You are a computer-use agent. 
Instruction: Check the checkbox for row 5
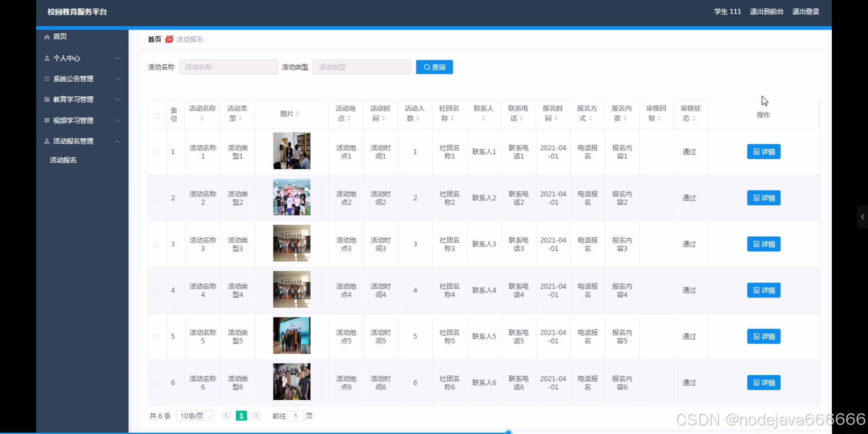(x=157, y=337)
